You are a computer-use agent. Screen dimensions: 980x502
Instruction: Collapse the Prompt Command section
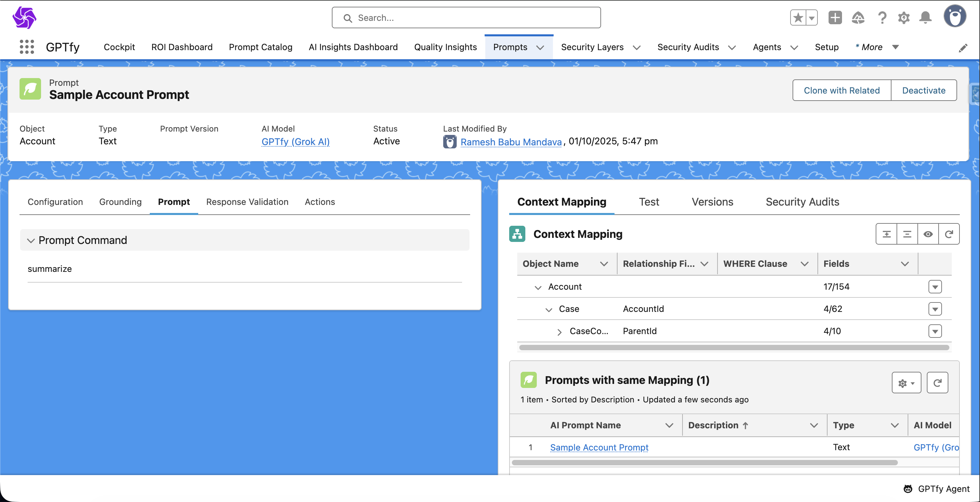pyautogui.click(x=31, y=240)
